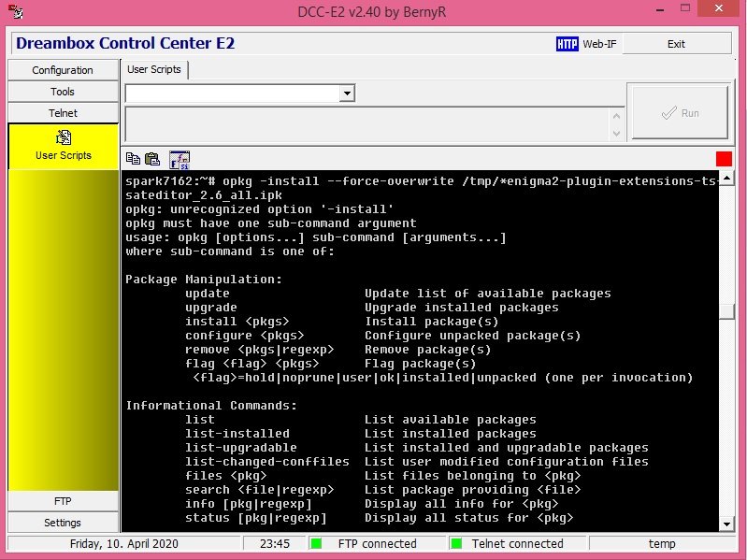Screen dimensions: 747x560
Task: Open the FTP section
Action: click(x=63, y=501)
